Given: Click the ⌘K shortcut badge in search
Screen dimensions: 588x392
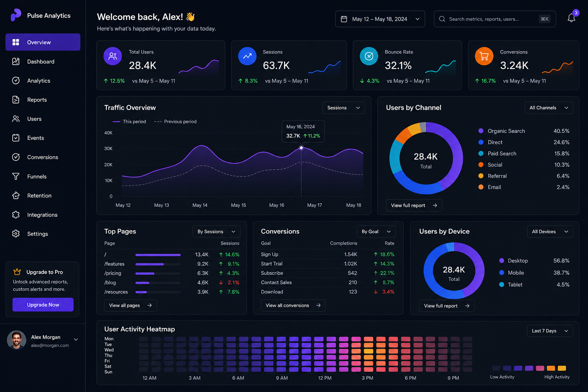Looking at the screenshot, I should coord(544,19).
